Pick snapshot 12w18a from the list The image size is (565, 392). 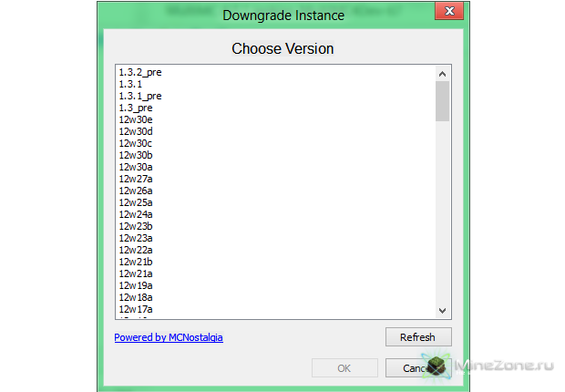(136, 297)
